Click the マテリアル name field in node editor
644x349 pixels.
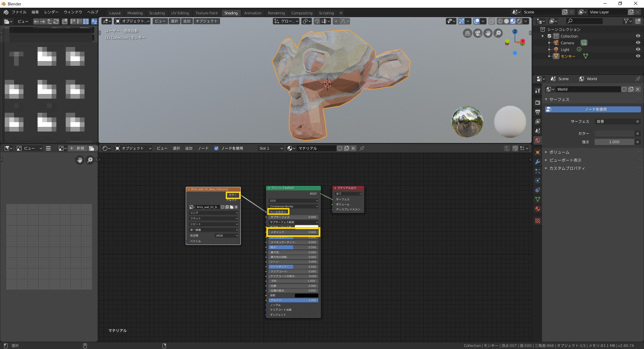(x=316, y=148)
